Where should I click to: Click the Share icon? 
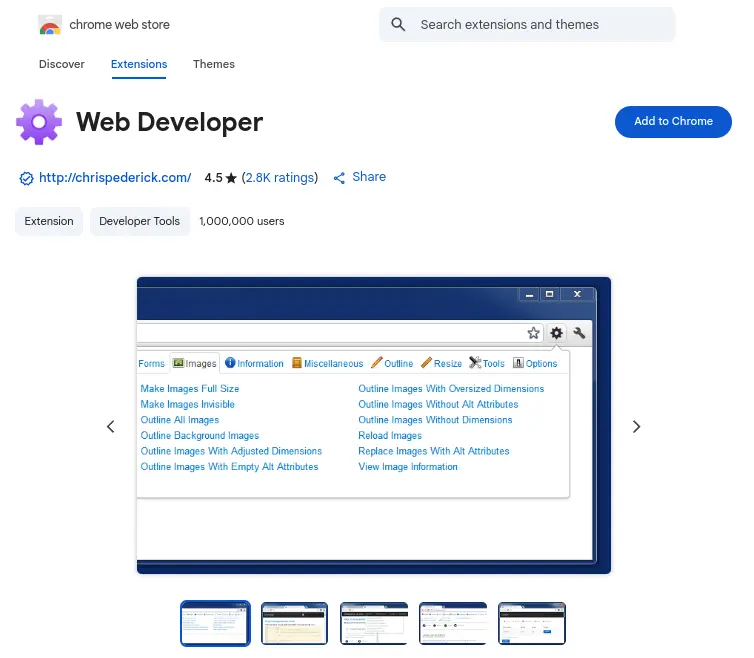coord(339,178)
